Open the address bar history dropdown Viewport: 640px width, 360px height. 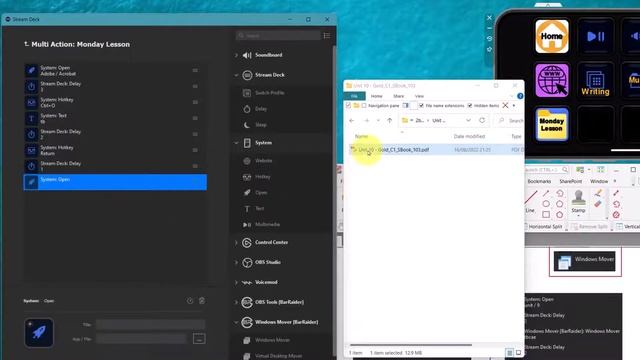tap(468, 120)
